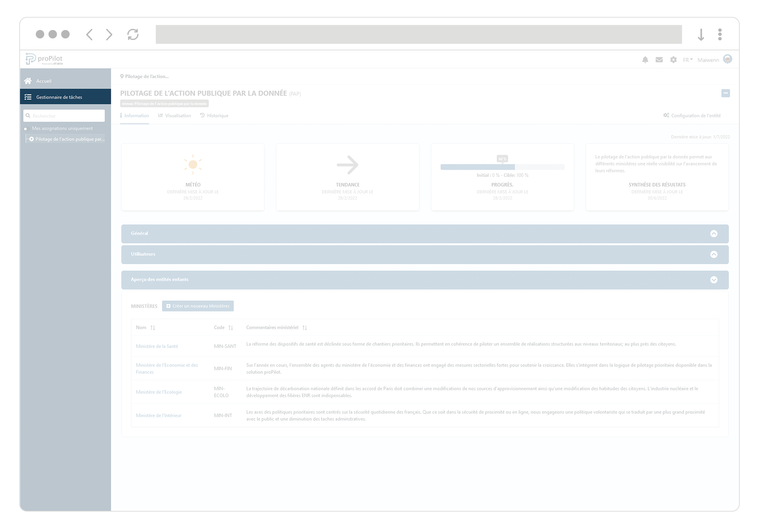The width and height of the screenshot is (759, 532).
Task: Click the Maiwenn user avatar
Action: click(727, 59)
